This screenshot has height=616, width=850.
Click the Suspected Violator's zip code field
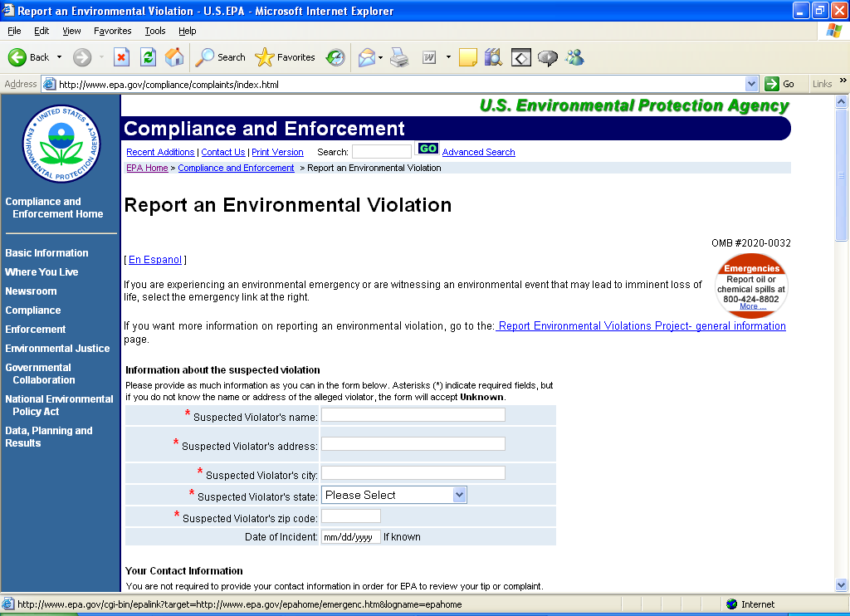pyautogui.click(x=351, y=516)
